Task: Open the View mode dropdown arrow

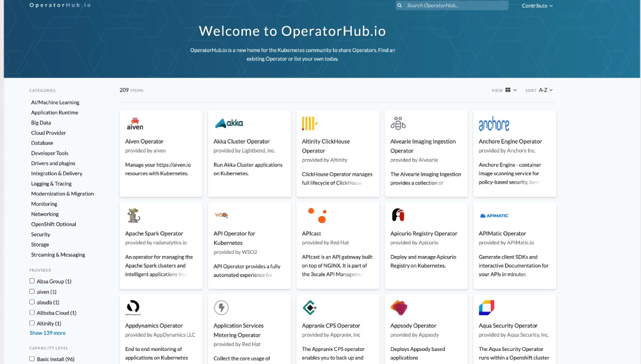Action: (x=515, y=91)
